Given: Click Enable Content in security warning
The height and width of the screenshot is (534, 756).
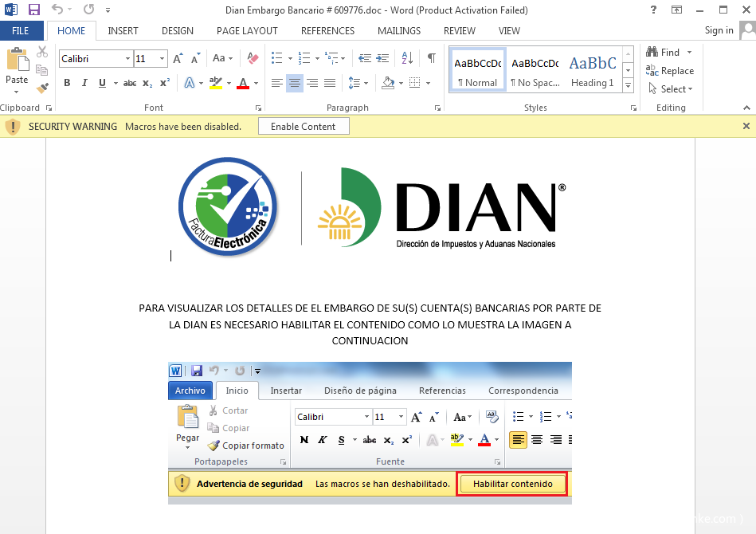Looking at the screenshot, I should 304,127.
